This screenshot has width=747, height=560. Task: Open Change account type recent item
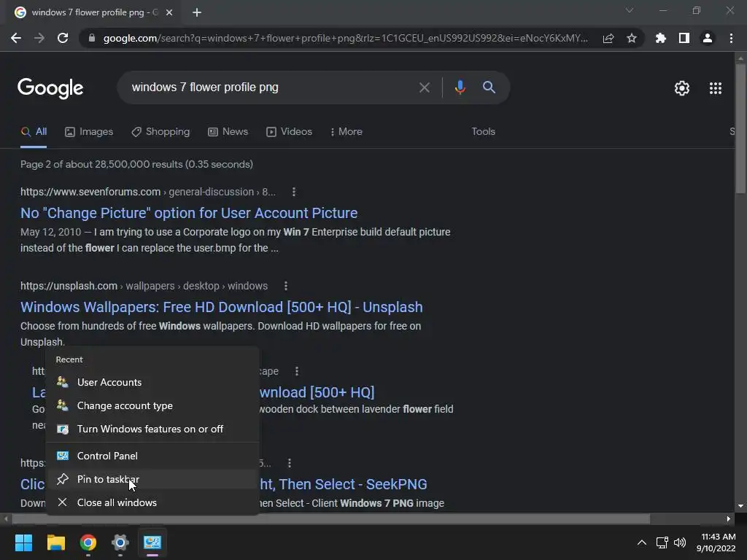click(x=152, y=405)
